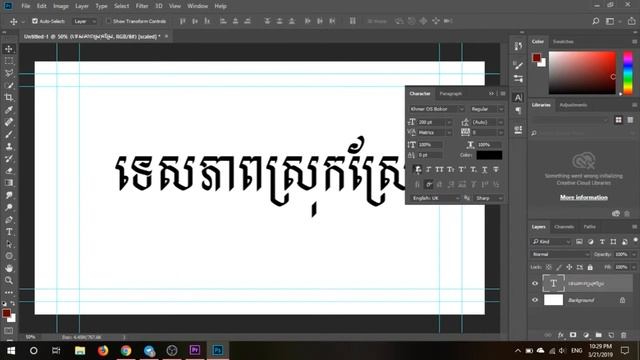Open Firefox from the taskbar

click(x=103, y=351)
